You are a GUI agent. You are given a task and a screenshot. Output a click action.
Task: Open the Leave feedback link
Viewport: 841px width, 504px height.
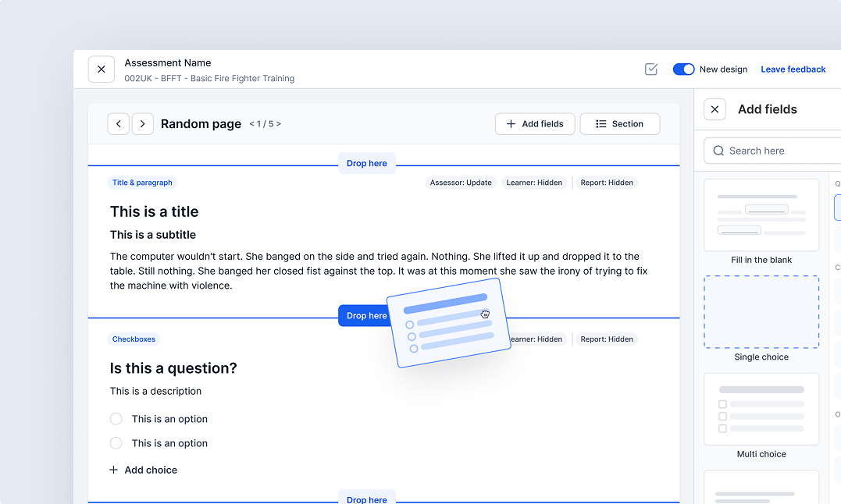click(x=793, y=69)
